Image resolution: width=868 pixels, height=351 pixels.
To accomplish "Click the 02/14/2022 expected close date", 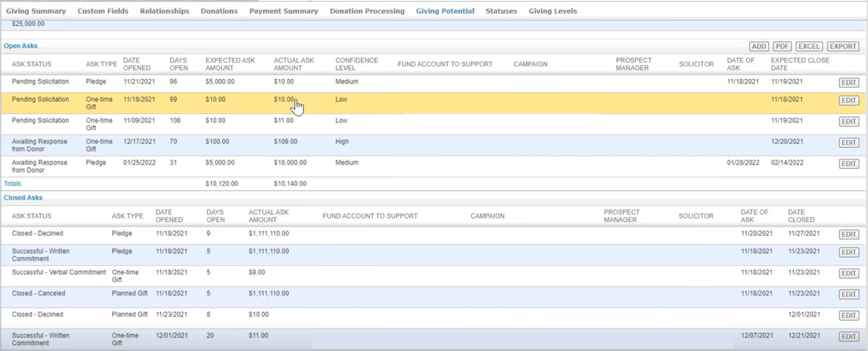I will click(x=787, y=163).
